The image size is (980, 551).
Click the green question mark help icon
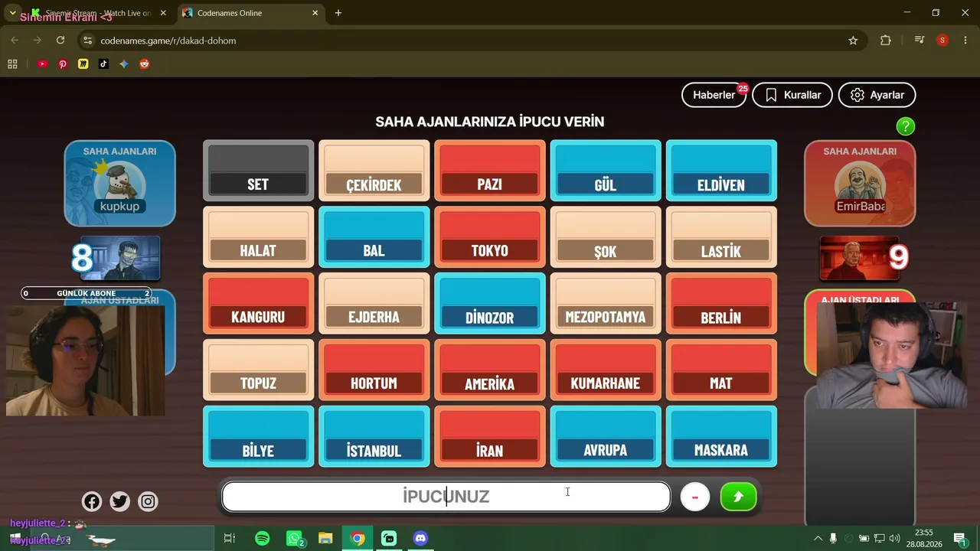(x=906, y=126)
